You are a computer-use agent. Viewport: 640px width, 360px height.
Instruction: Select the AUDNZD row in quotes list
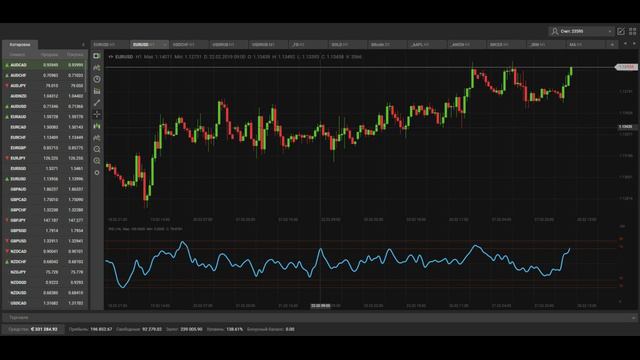[44, 96]
